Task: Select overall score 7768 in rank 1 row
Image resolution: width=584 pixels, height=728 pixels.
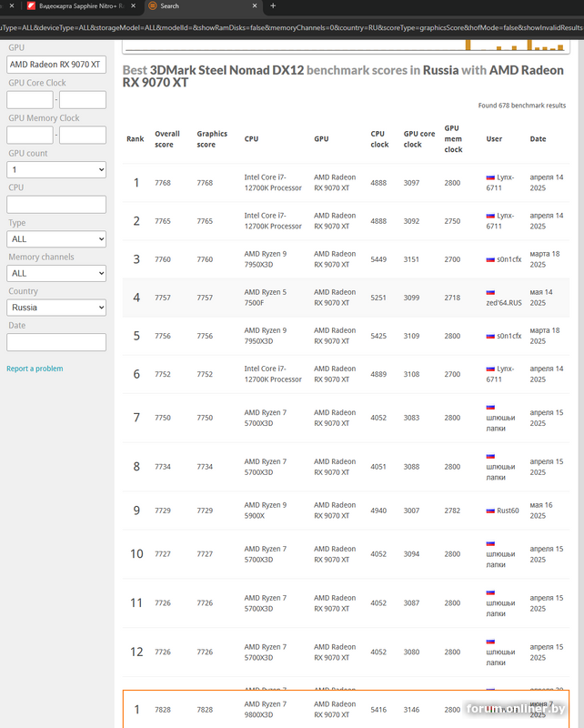Action: tap(163, 183)
